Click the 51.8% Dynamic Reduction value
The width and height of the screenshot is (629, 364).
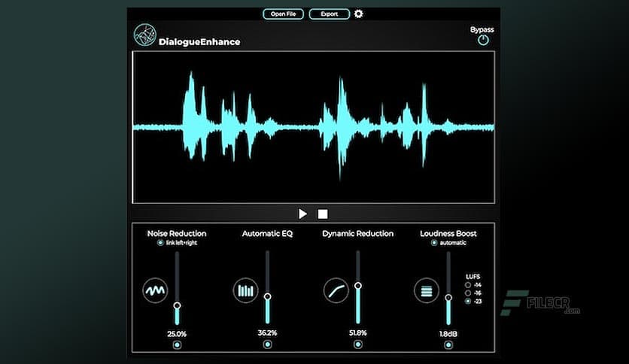tap(358, 332)
